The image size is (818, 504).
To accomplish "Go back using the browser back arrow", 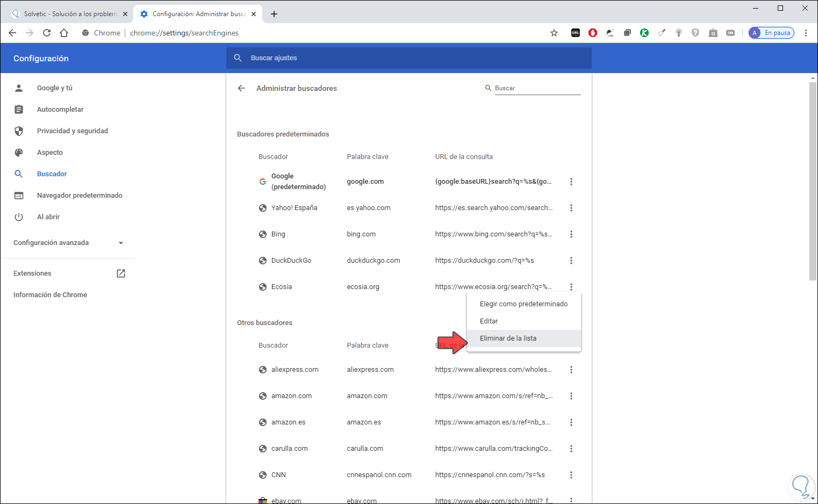I will tap(12, 33).
